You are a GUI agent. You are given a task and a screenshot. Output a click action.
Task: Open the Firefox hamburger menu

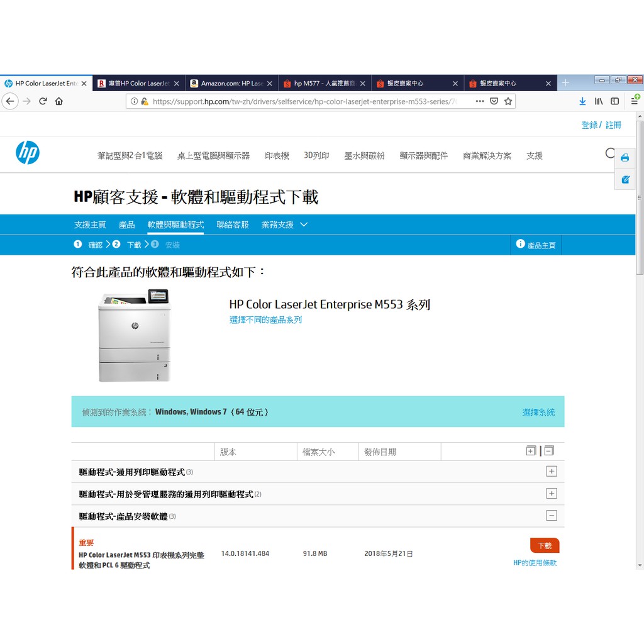pos(634,101)
